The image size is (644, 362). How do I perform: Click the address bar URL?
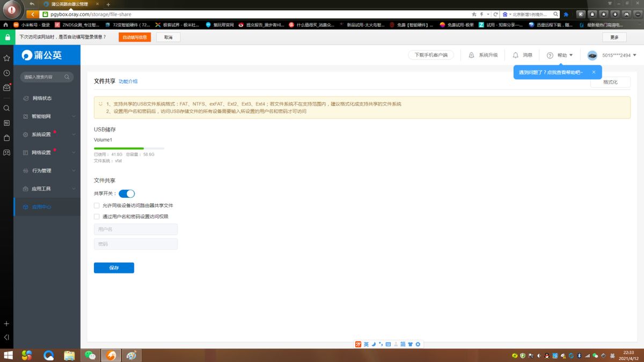(91, 14)
